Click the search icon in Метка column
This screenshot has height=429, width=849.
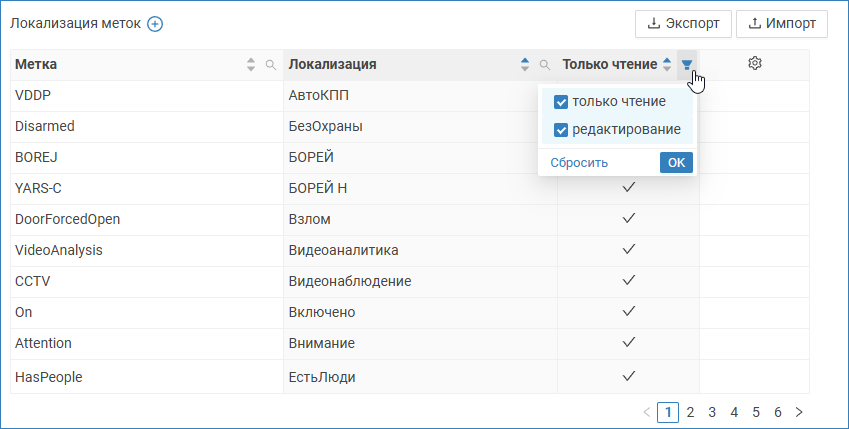(270, 65)
